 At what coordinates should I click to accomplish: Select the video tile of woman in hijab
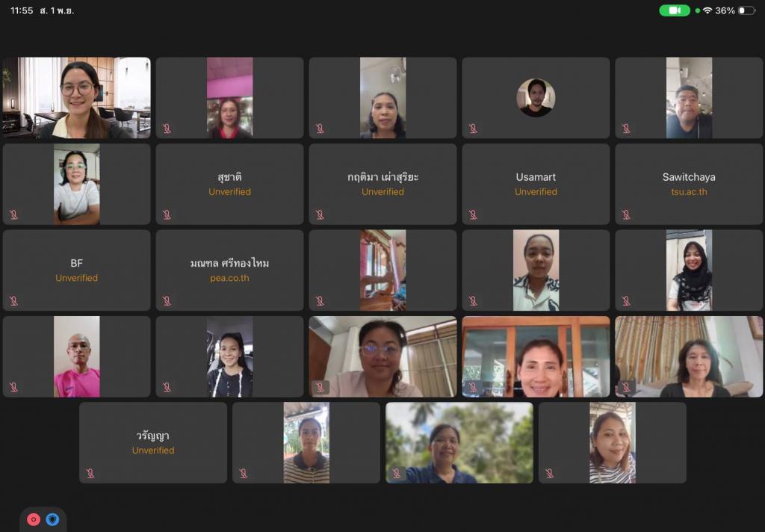coord(689,270)
